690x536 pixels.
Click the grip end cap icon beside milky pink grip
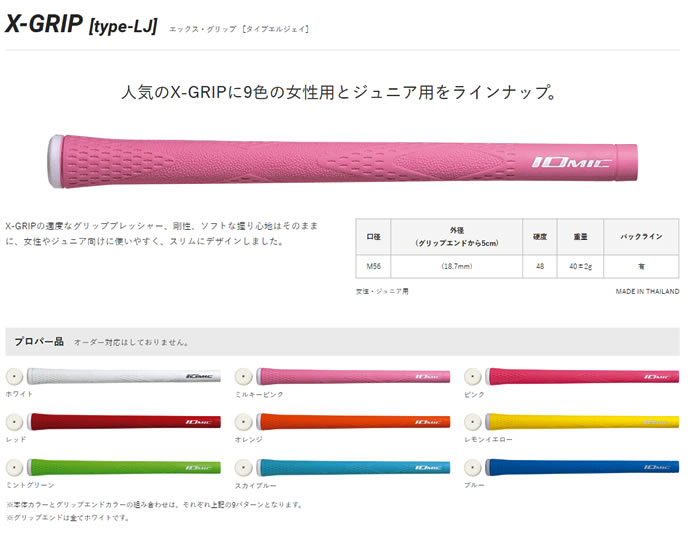pos(243,377)
